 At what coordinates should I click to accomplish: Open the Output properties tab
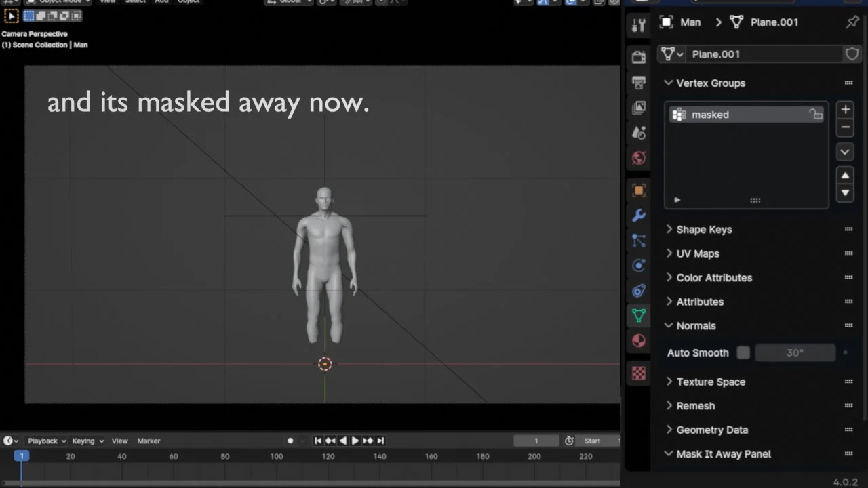pyautogui.click(x=638, y=82)
